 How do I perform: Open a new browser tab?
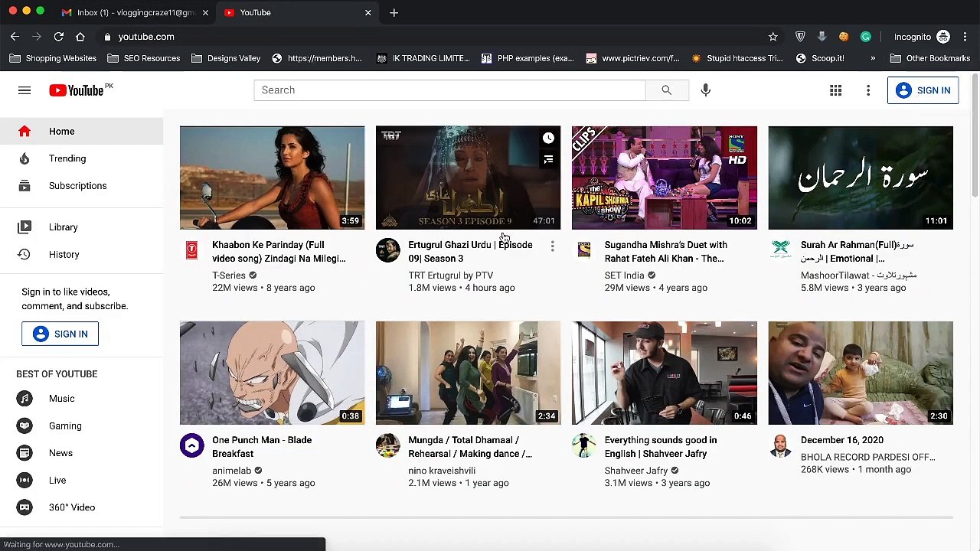[394, 12]
